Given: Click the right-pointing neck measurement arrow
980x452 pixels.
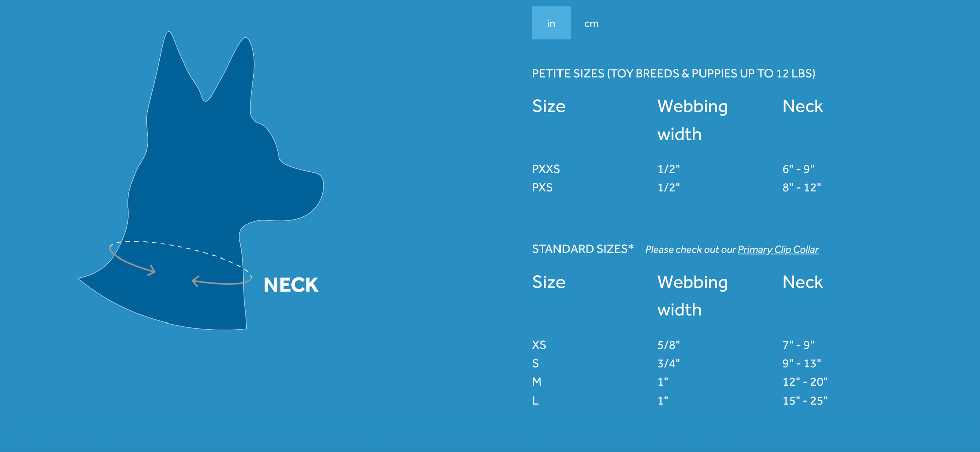Looking at the screenshot, I should click(x=133, y=262).
